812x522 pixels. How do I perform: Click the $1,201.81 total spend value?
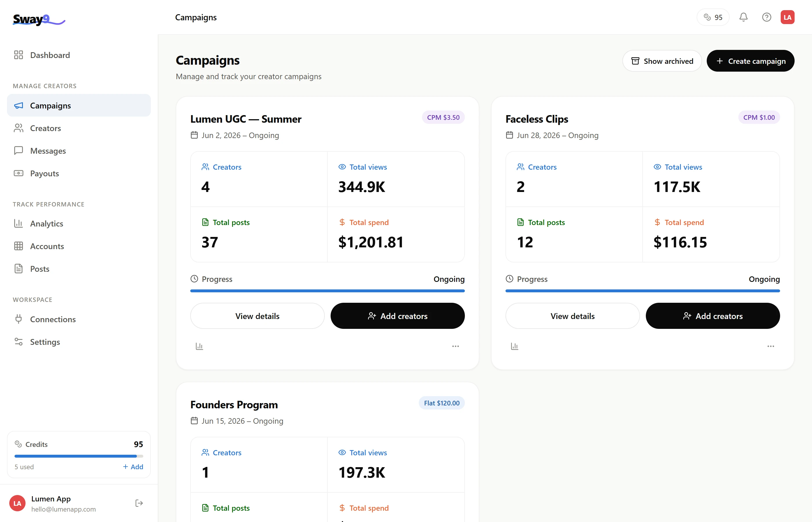371,242
